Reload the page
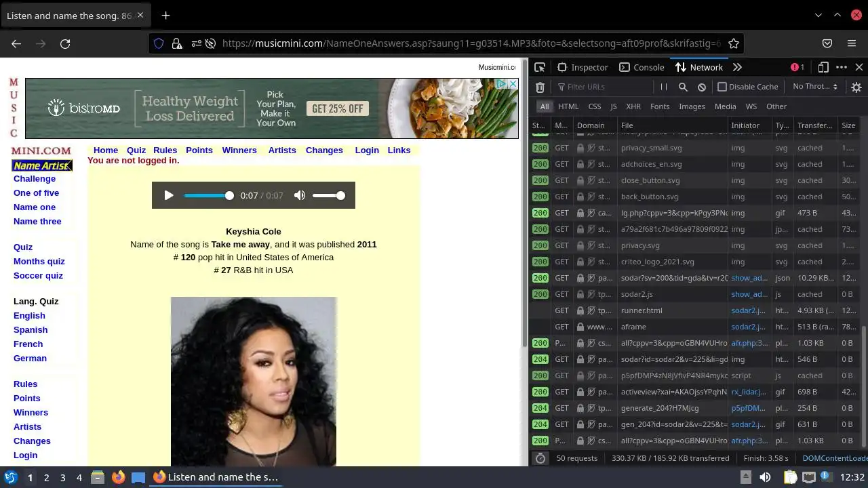 (65, 43)
